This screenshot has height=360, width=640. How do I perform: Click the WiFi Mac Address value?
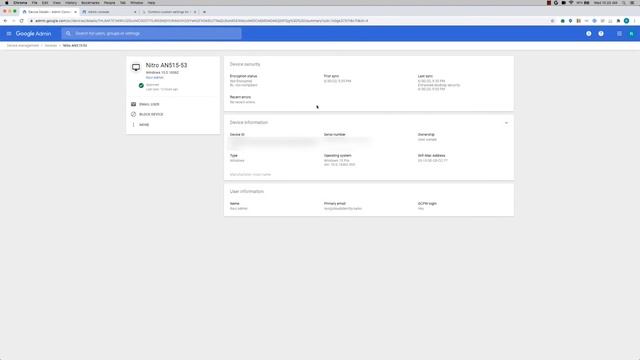point(433,160)
